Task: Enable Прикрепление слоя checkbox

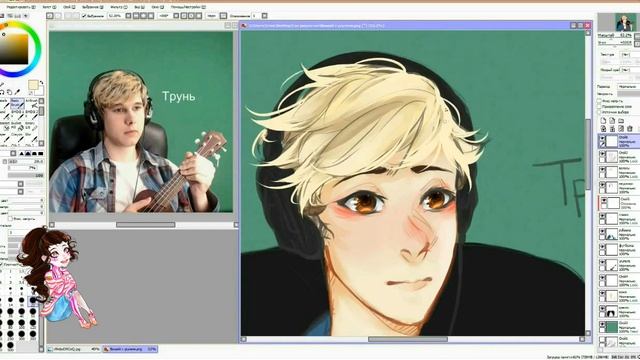Action: click(x=599, y=107)
